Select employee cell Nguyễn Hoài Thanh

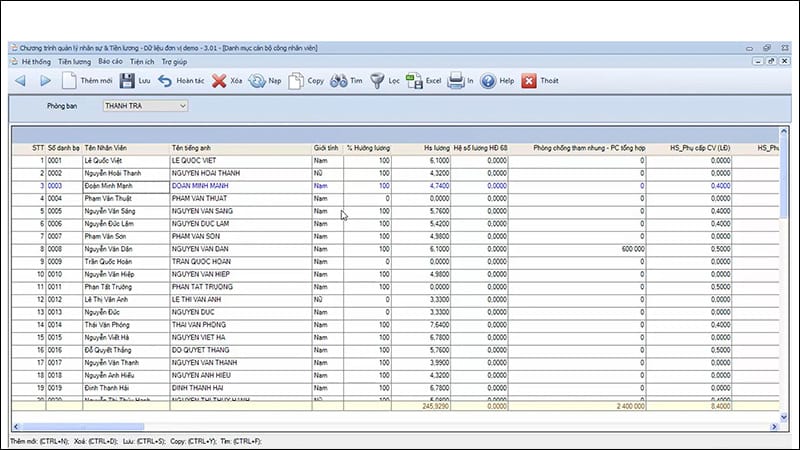pyautogui.click(x=126, y=173)
